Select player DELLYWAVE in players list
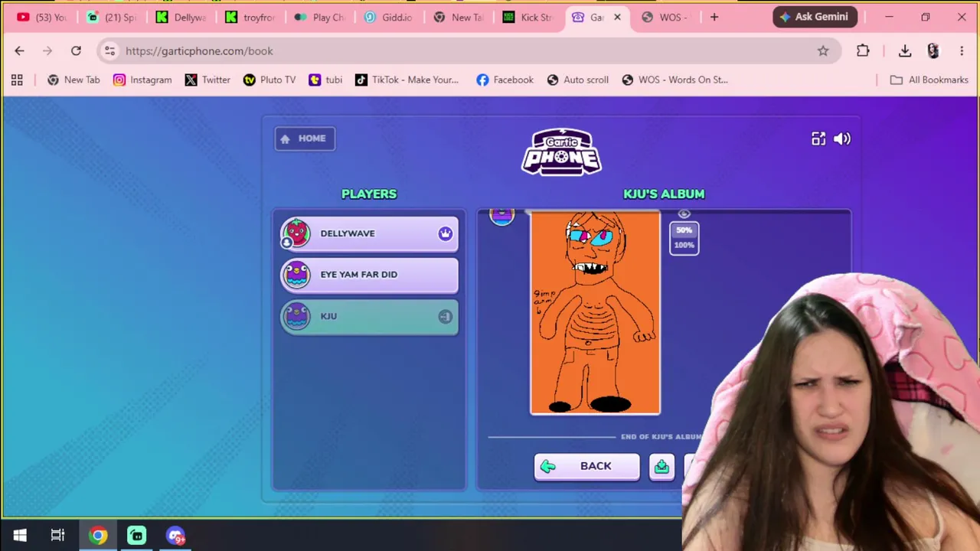Viewport: 980px width, 551px height. click(x=369, y=233)
